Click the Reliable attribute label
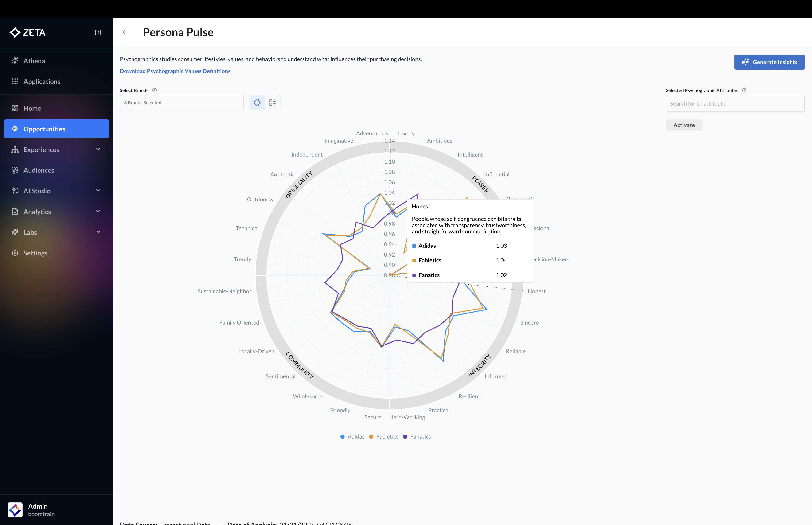 tap(515, 352)
